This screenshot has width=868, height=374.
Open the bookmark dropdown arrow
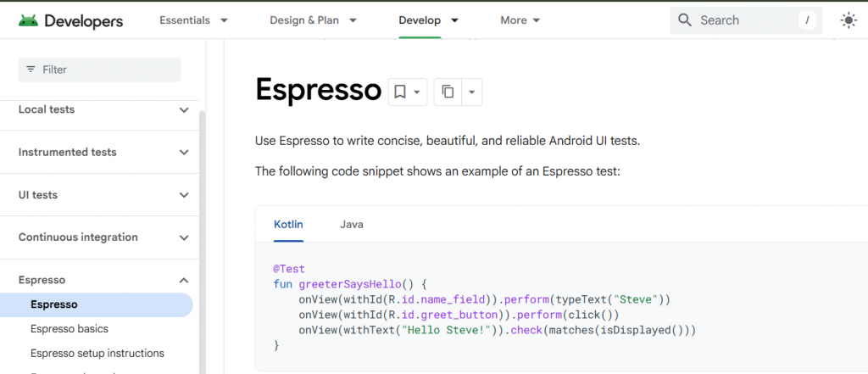coord(417,92)
